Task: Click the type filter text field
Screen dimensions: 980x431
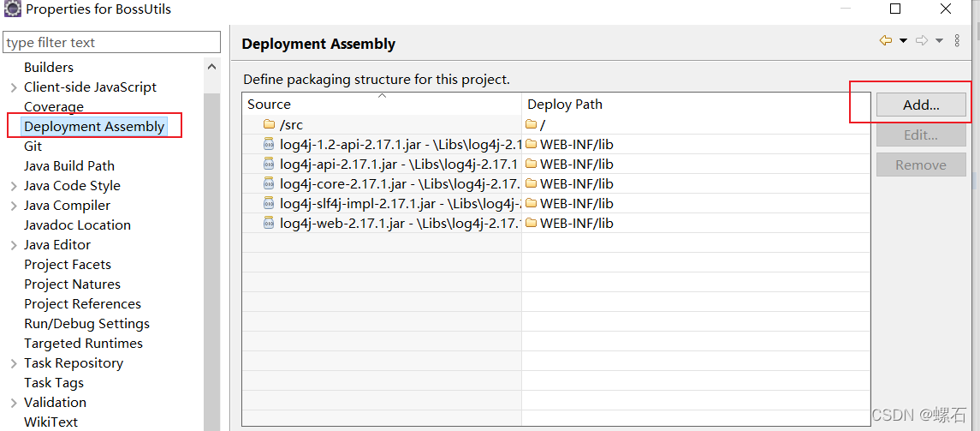Action: click(x=112, y=43)
